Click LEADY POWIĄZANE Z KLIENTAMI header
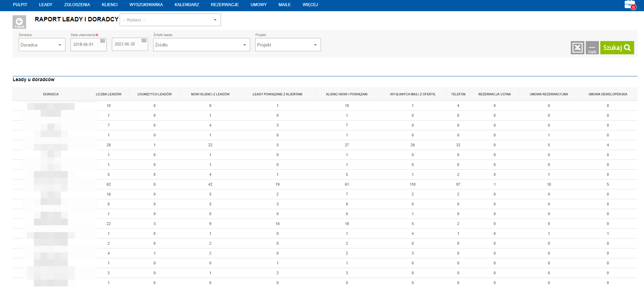The height and width of the screenshot is (300, 644). [278, 94]
